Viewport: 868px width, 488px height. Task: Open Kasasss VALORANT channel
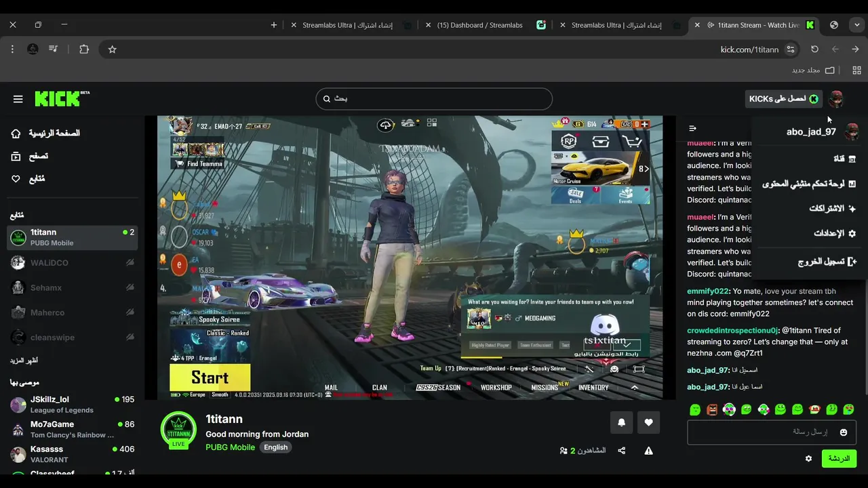coord(72,454)
